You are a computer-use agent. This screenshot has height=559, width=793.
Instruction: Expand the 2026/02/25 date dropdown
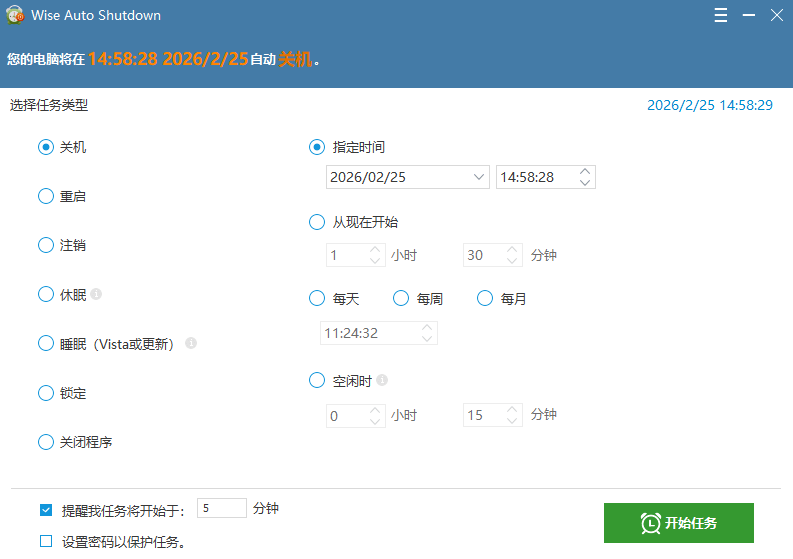click(x=477, y=178)
